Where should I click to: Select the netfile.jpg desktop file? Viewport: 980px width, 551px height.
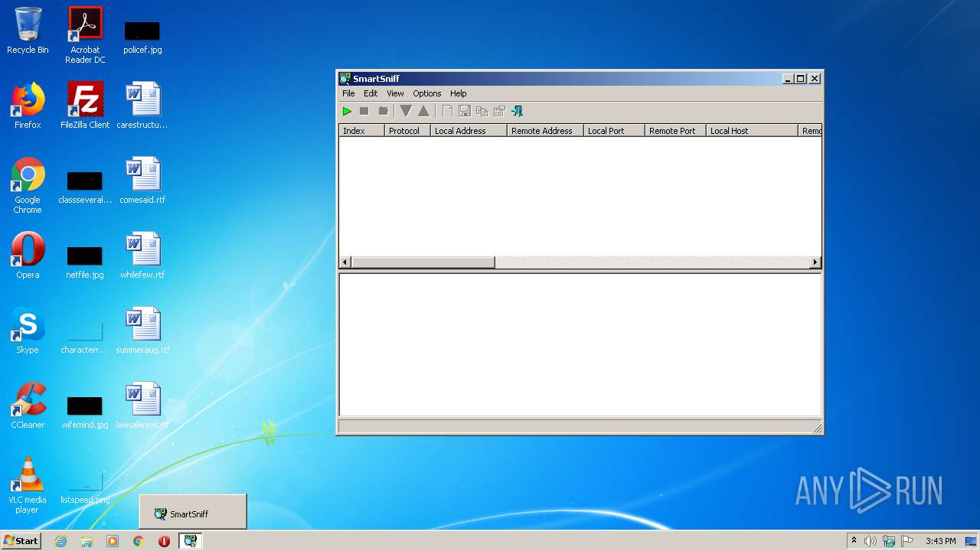85,262
